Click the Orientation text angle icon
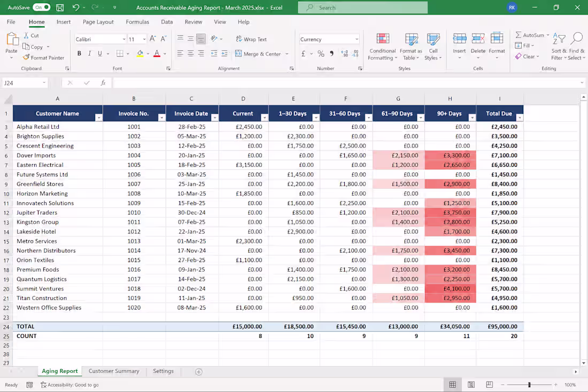Viewport: 588px width, 392px height. coord(214,39)
